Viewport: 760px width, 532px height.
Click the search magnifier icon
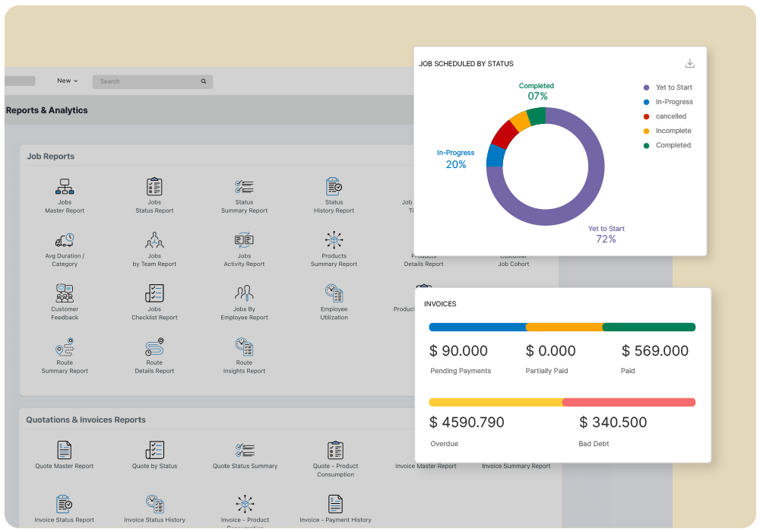click(x=204, y=81)
